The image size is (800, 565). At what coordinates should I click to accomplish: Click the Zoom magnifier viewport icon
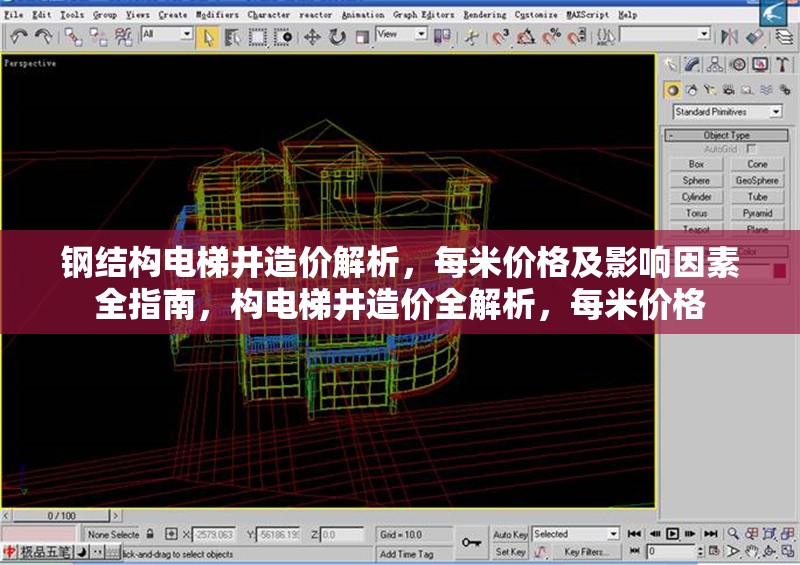tap(733, 534)
